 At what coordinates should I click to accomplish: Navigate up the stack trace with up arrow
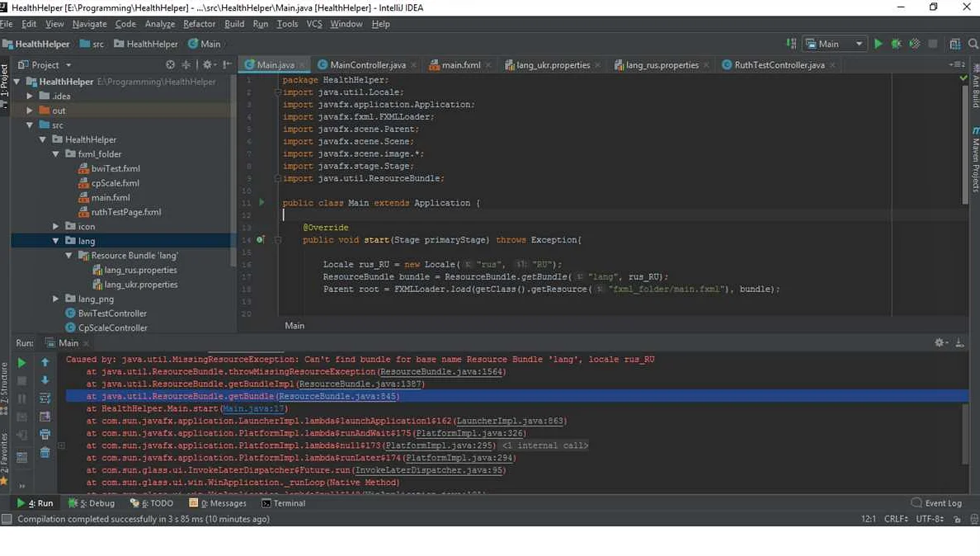pyautogui.click(x=45, y=361)
